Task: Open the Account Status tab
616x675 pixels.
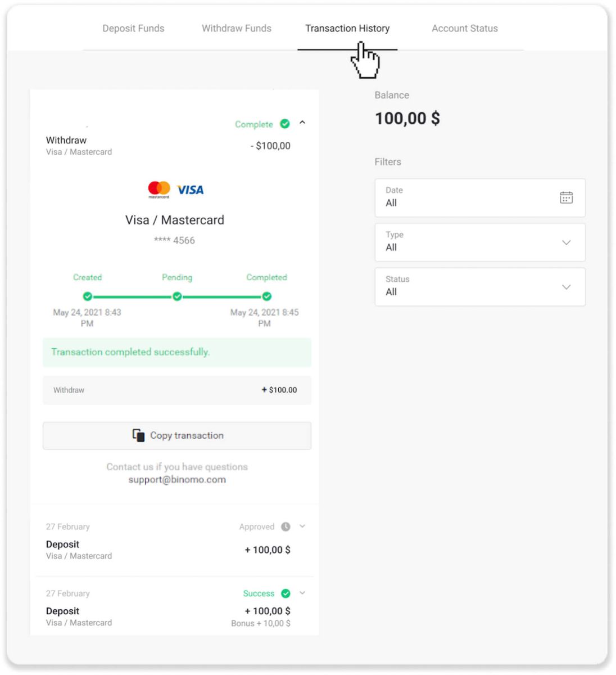Action: tap(464, 28)
